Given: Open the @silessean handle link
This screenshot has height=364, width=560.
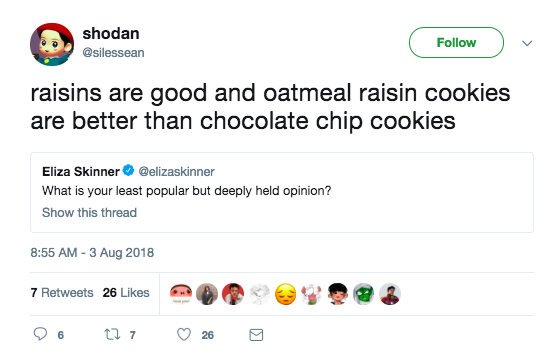Looking at the screenshot, I should (x=113, y=53).
